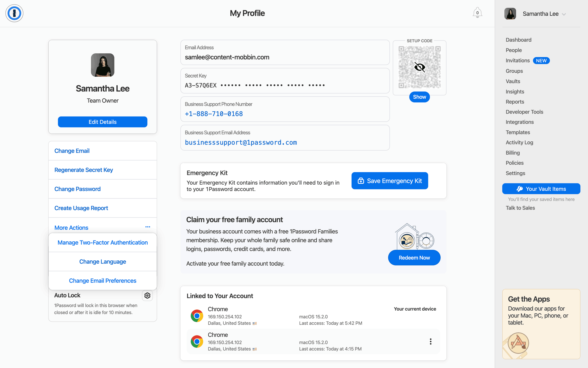Click Samantha Lee header avatar

click(x=510, y=14)
